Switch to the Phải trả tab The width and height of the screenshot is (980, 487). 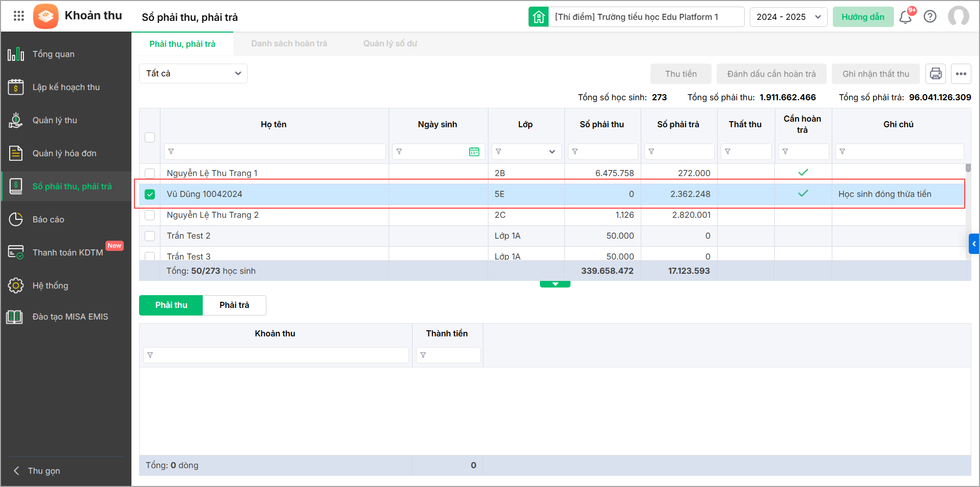point(234,305)
